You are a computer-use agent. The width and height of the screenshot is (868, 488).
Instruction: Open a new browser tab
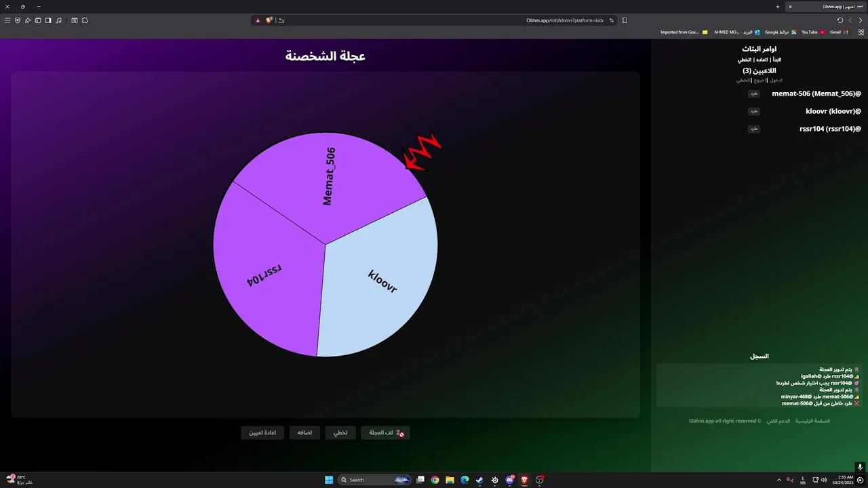click(x=778, y=7)
